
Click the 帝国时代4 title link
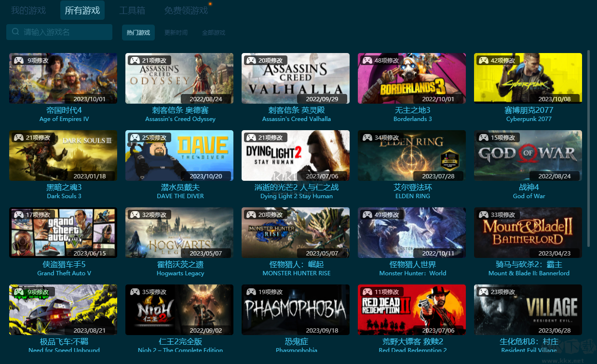(x=64, y=110)
